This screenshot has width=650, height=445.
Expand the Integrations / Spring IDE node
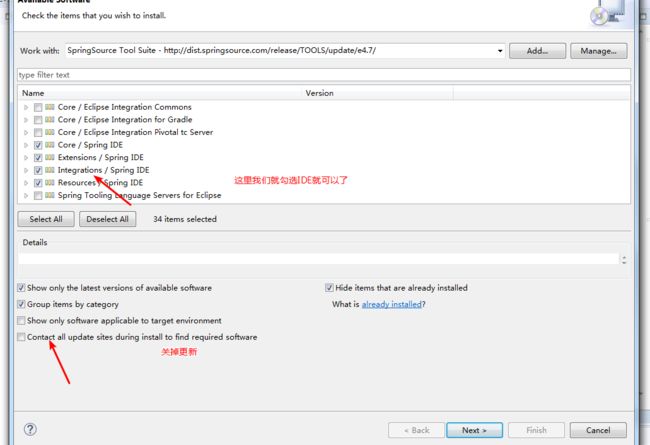tap(26, 170)
